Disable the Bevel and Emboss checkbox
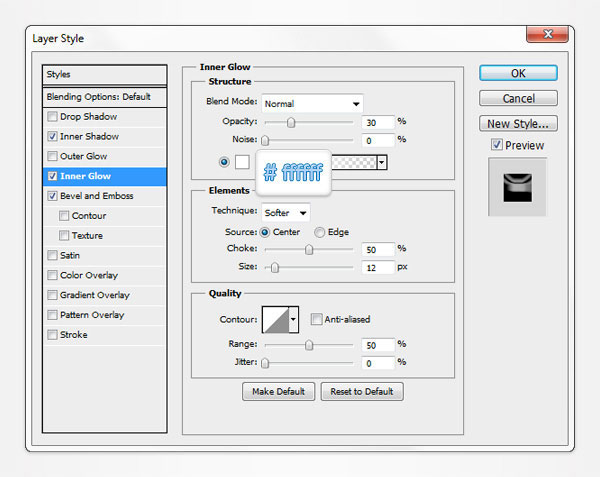 click(x=52, y=196)
